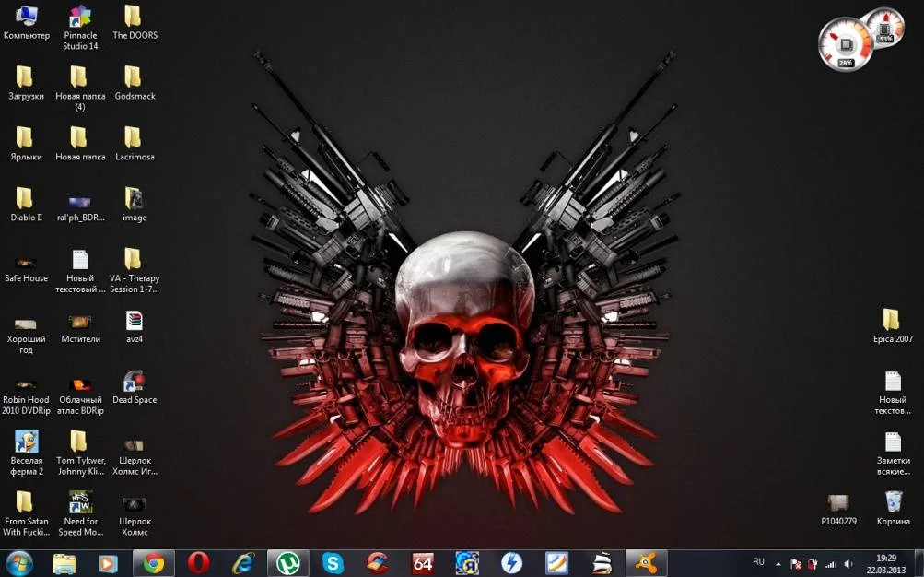Launch Pinnacle Studio 14 shortcut

(x=80, y=28)
